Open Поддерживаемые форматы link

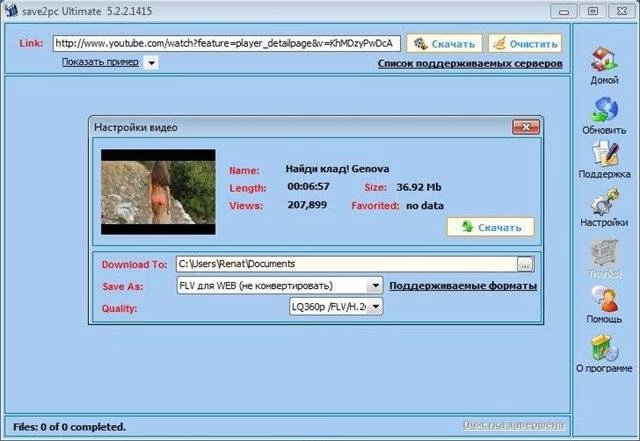click(x=463, y=285)
